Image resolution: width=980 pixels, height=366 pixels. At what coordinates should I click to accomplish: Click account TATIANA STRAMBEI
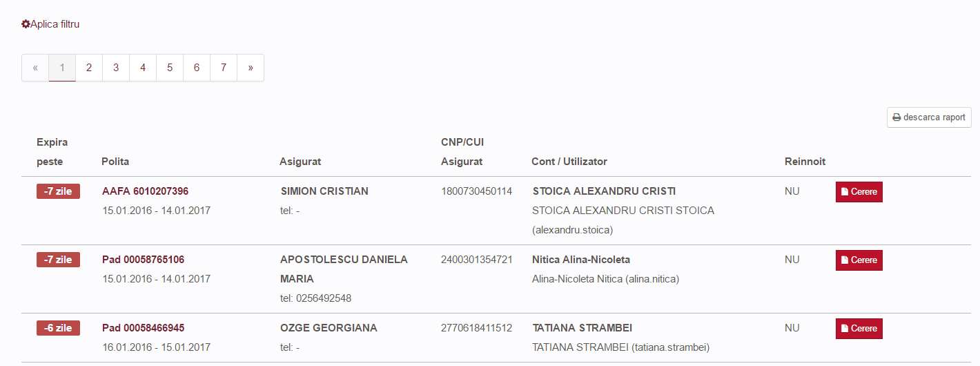pos(582,328)
